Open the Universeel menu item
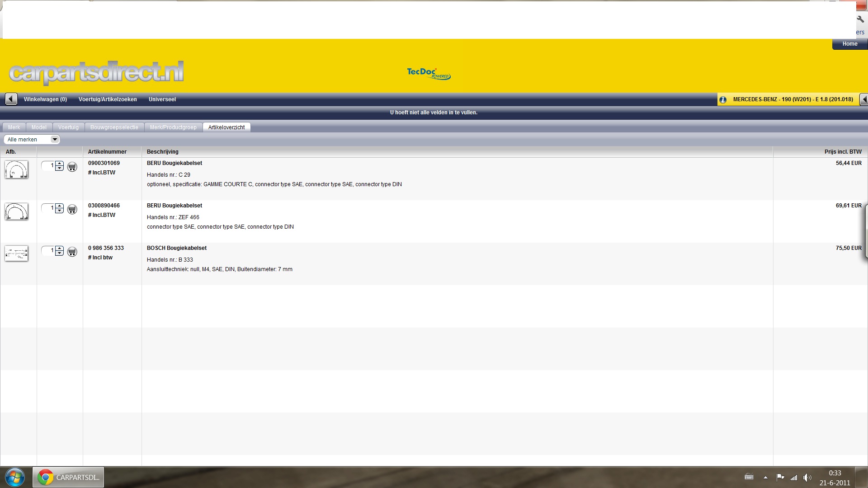 tap(162, 99)
